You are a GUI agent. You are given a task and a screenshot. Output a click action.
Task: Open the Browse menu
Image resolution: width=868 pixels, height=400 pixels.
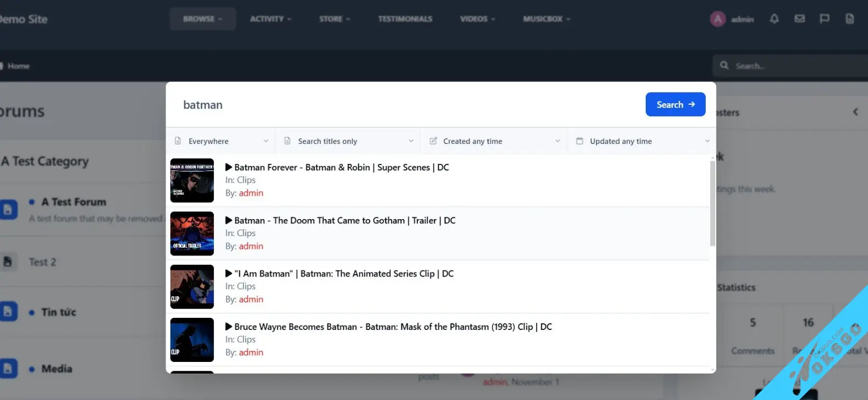202,19
